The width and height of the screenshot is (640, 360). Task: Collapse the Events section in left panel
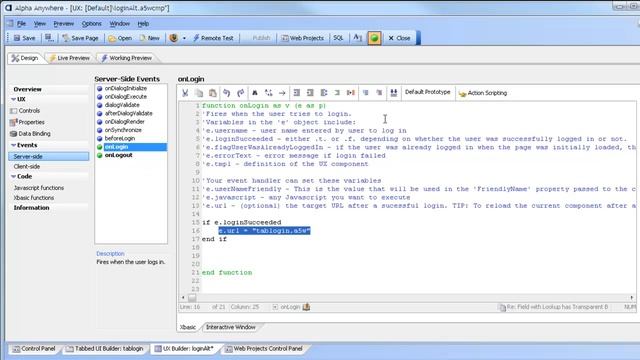tap(13, 145)
